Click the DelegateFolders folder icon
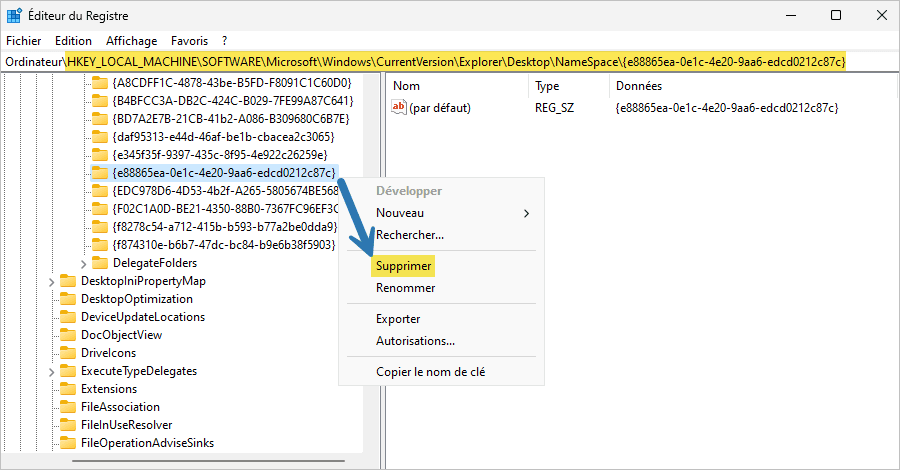This screenshot has height=470, width=900. click(100, 263)
